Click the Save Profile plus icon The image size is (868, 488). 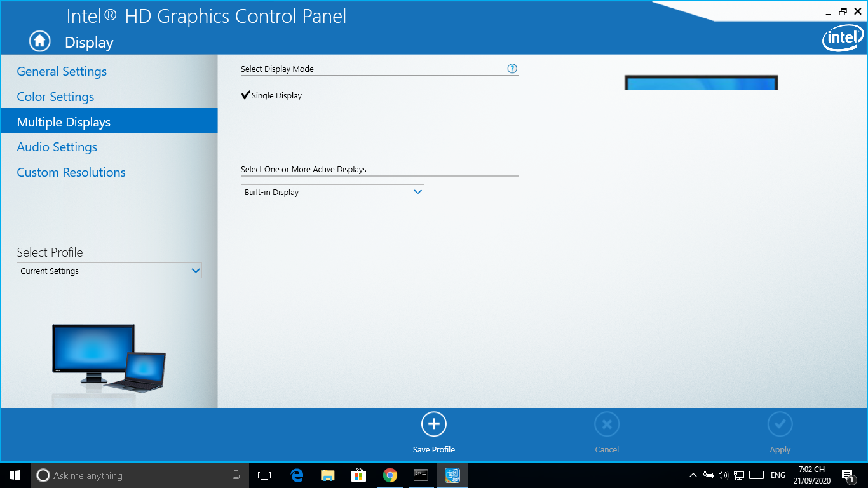pos(434,424)
